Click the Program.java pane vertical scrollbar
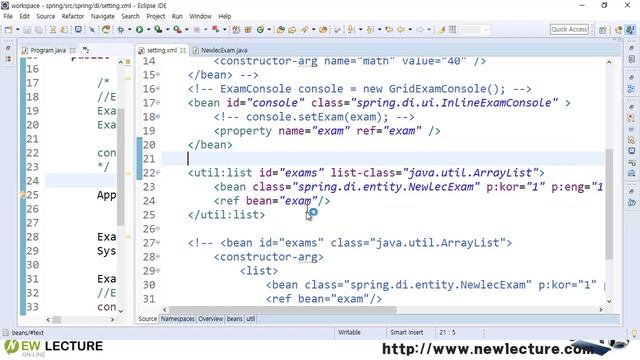 [x=121, y=167]
